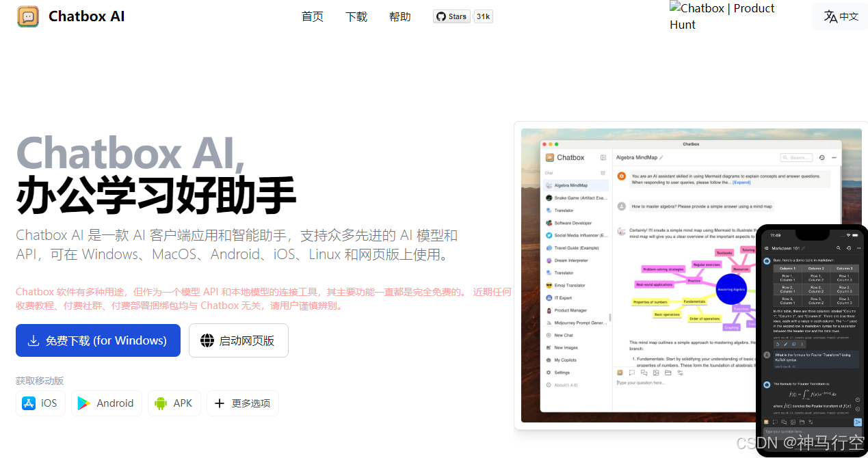Click the Chatbox AI logo icon in header
The width and height of the screenshot is (868, 458).
[28, 16]
